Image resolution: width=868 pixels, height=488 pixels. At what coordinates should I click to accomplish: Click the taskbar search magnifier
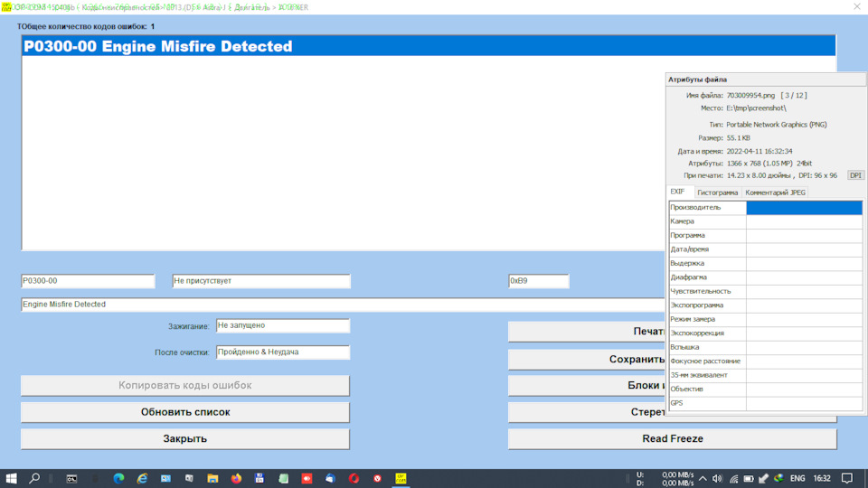pyautogui.click(x=35, y=478)
